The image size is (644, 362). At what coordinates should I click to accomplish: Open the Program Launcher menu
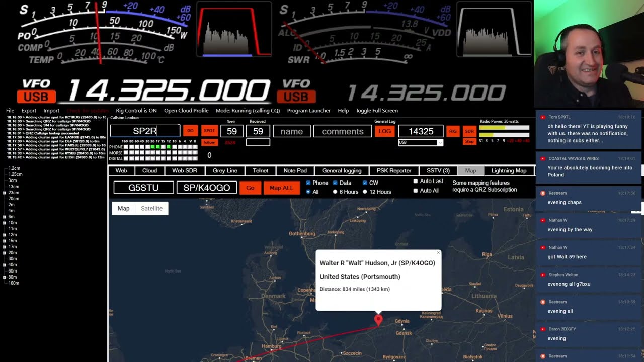pos(309,111)
